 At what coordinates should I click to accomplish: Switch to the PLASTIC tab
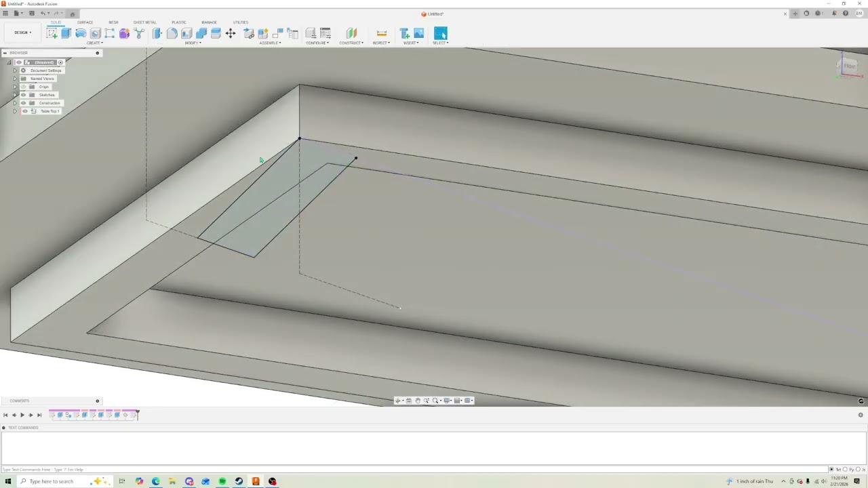click(179, 22)
